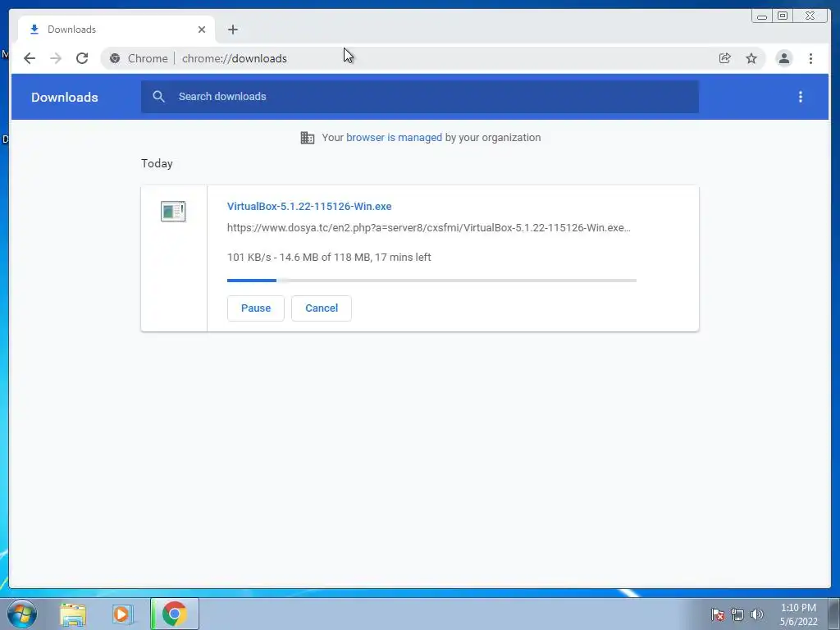Cancel the VirtualBox download
This screenshot has width=840, height=630.
322,308
